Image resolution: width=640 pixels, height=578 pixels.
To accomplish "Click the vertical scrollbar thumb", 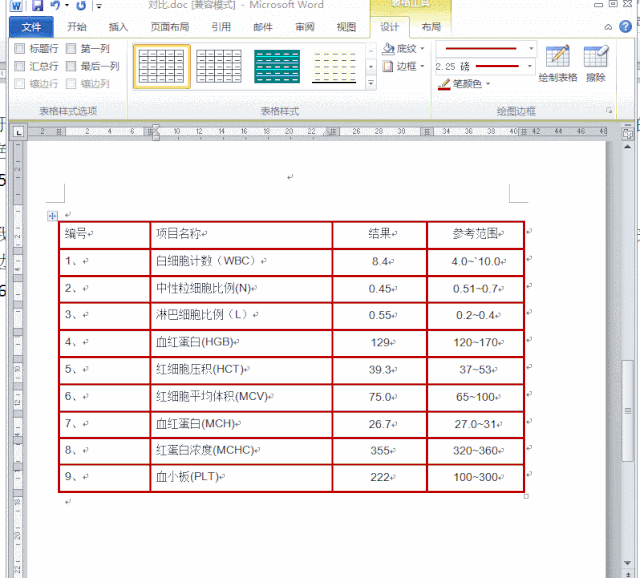I will [x=628, y=411].
